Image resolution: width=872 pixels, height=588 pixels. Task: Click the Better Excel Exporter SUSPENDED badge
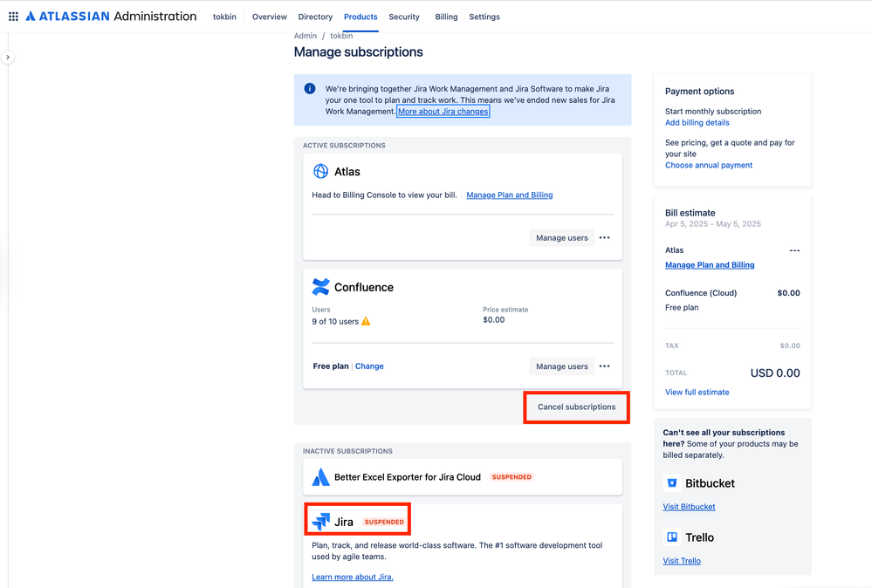[x=512, y=477]
